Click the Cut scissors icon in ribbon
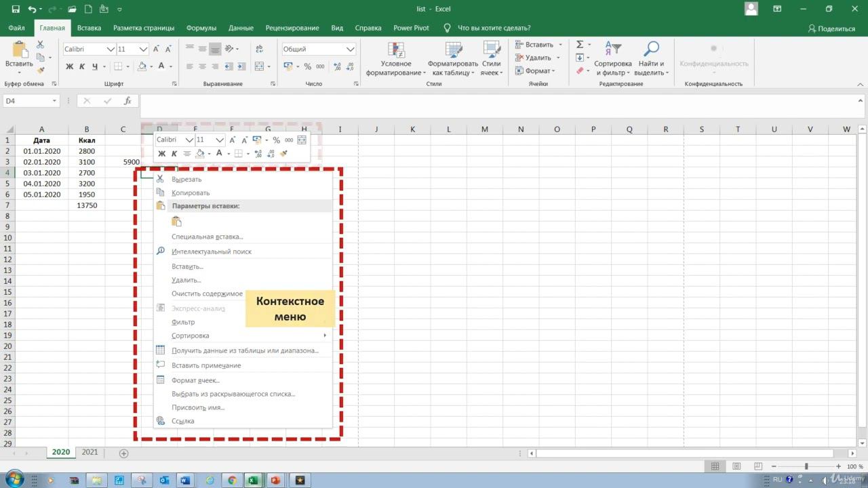 40,45
